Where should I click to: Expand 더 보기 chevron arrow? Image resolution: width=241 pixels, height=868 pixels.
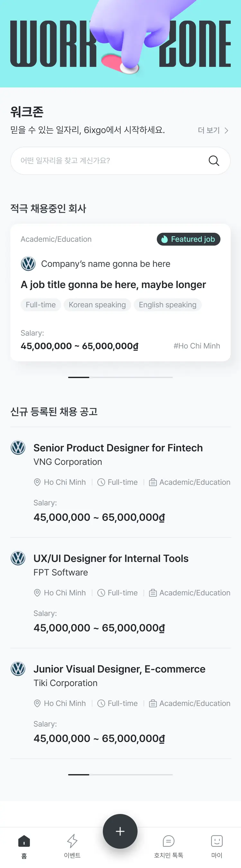(226, 131)
